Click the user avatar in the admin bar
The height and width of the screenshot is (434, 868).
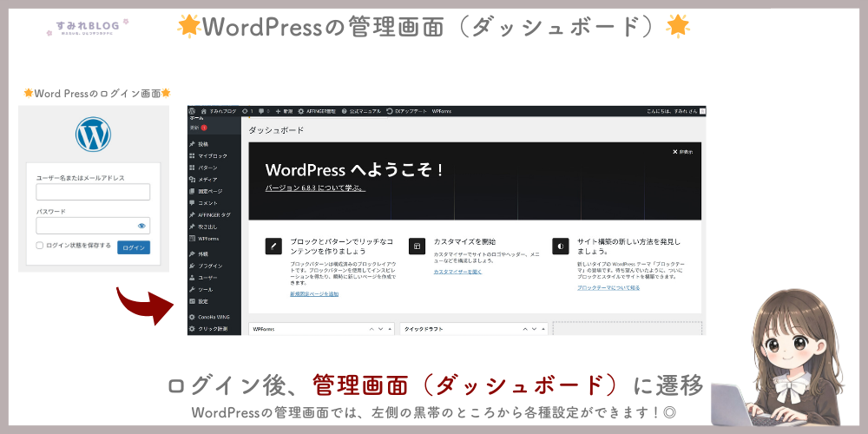[702, 111]
